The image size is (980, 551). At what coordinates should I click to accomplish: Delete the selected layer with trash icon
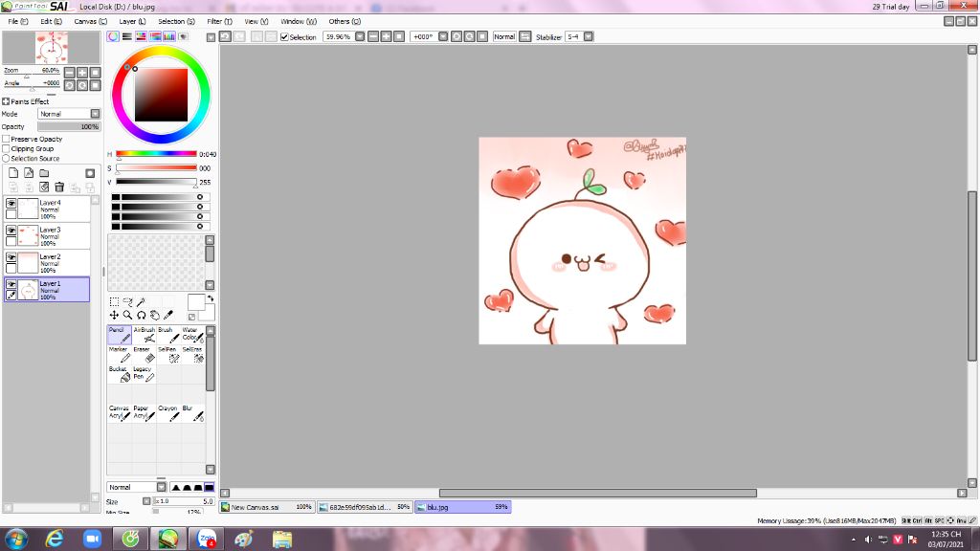[59, 187]
